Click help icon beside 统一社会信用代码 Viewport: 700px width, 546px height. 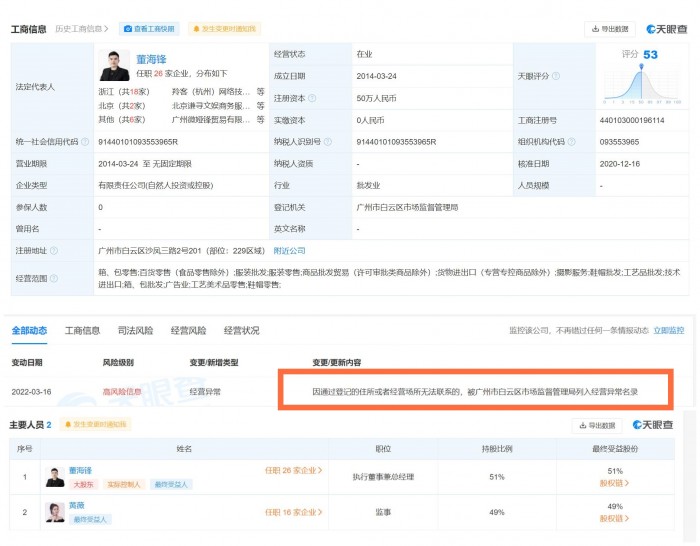83,142
